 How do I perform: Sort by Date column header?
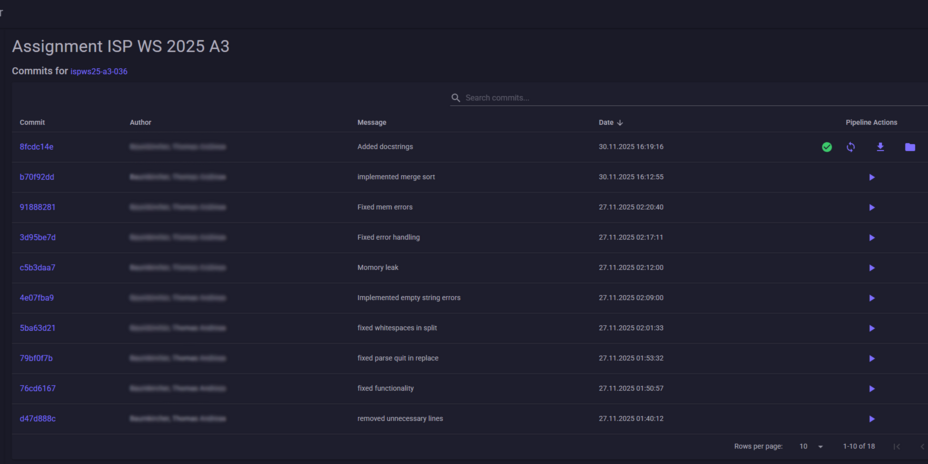606,122
